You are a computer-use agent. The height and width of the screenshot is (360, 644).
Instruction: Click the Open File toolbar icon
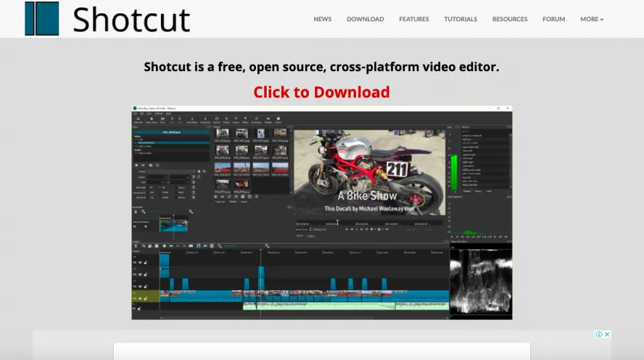[138, 120]
